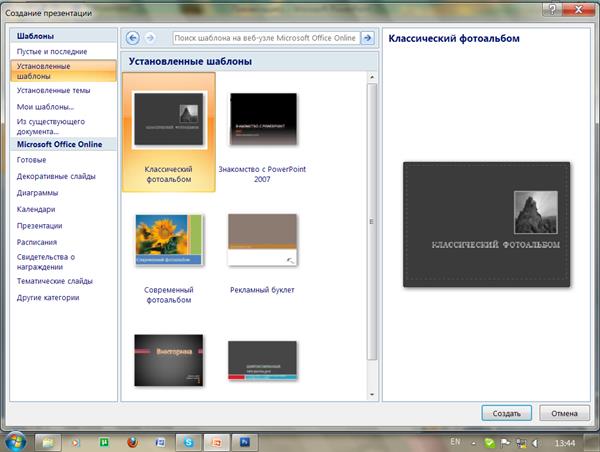
Task: Switch to Skype in the taskbar
Action: point(188,443)
